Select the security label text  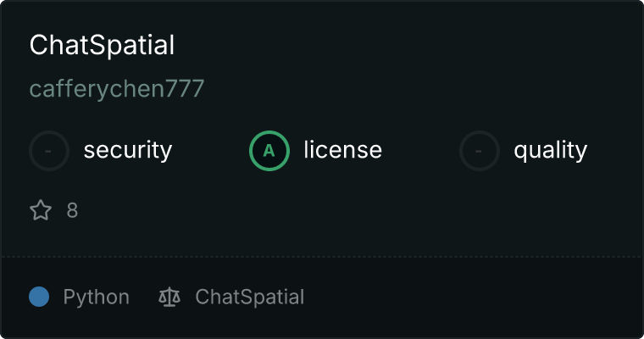pos(127,151)
